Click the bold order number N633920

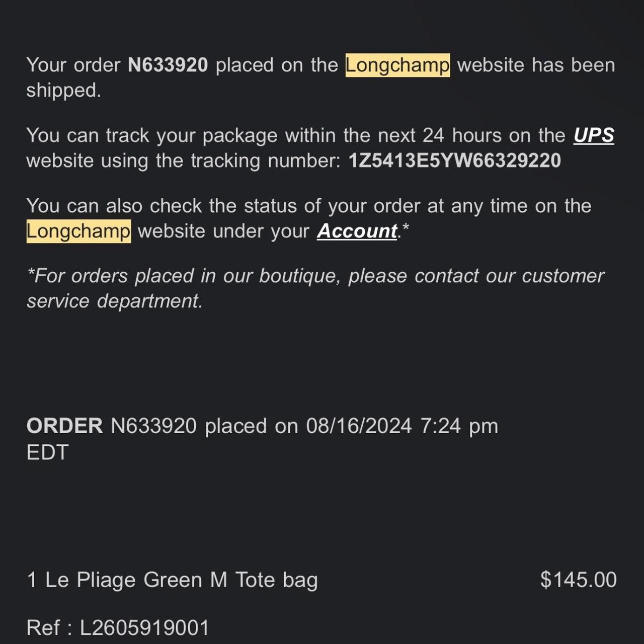click(168, 65)
